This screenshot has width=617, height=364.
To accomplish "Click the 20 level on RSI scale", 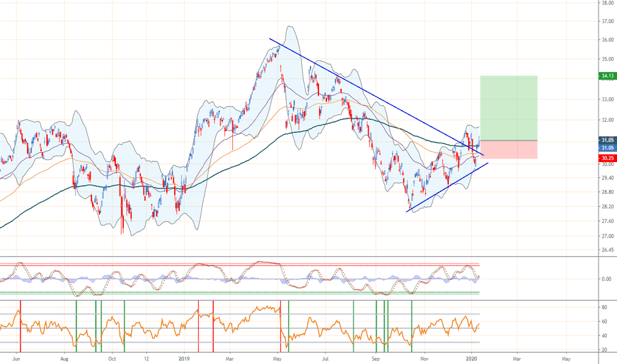I will [x=604, y=350].
